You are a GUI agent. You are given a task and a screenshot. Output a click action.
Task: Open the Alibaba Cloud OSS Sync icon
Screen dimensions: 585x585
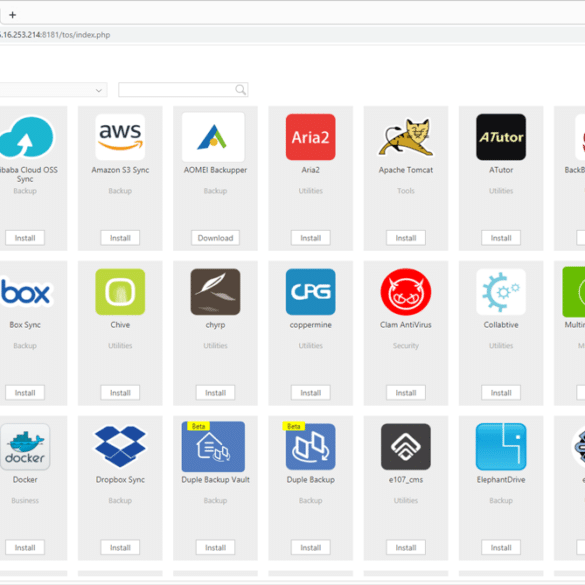coord(26,137)
